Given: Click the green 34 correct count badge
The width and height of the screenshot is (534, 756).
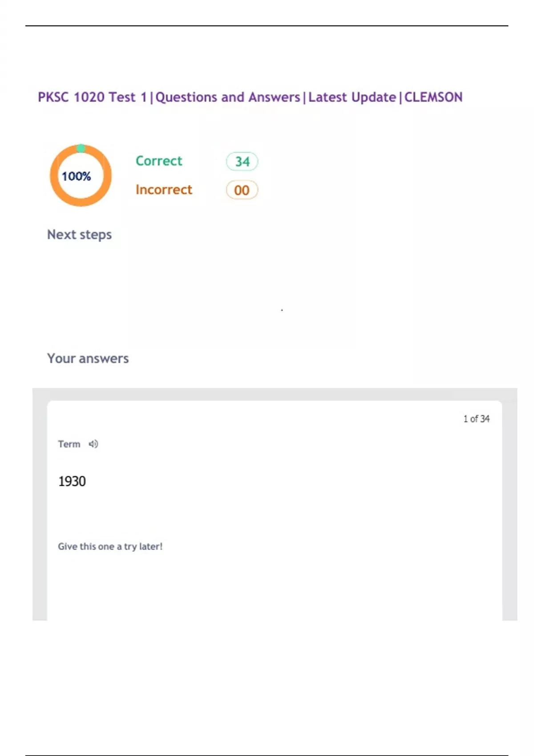Looking at the screenshot, I should [x=242, y=161].
